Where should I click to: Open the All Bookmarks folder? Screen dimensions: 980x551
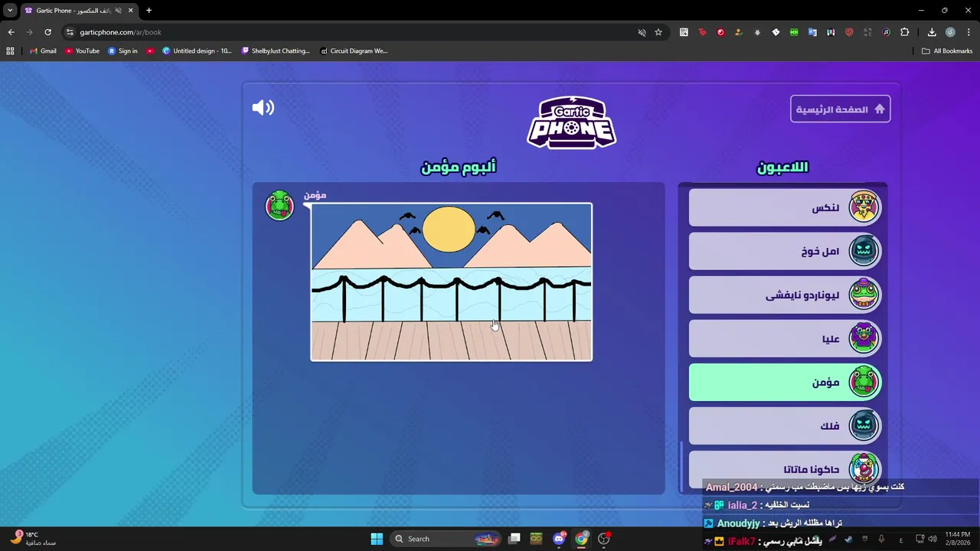tap(947, 51)
